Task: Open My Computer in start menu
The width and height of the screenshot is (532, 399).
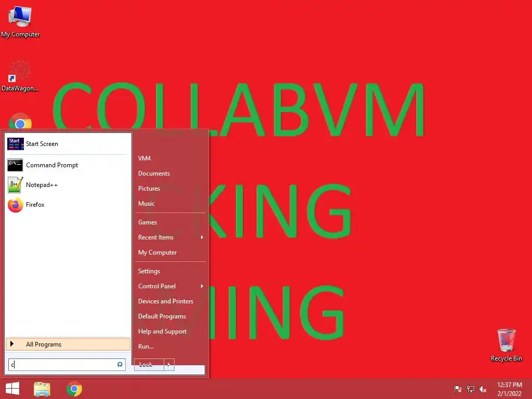Action: pos(157,252)
